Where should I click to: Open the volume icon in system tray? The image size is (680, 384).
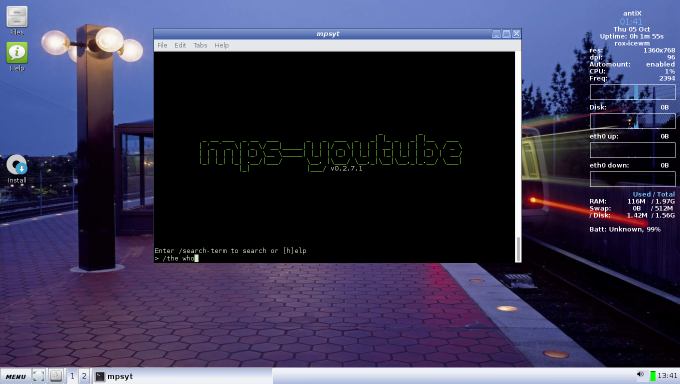[x=640, y=375]
